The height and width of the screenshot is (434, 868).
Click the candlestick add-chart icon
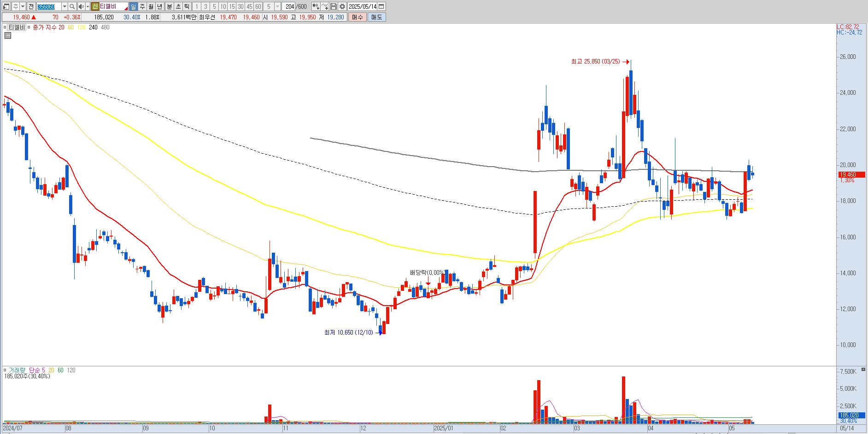point(316,6)
